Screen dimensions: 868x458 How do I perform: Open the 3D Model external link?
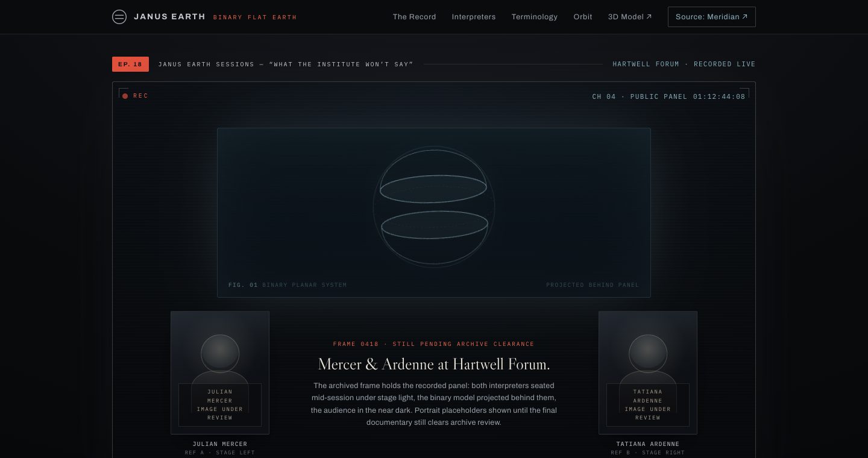(630, 17)
